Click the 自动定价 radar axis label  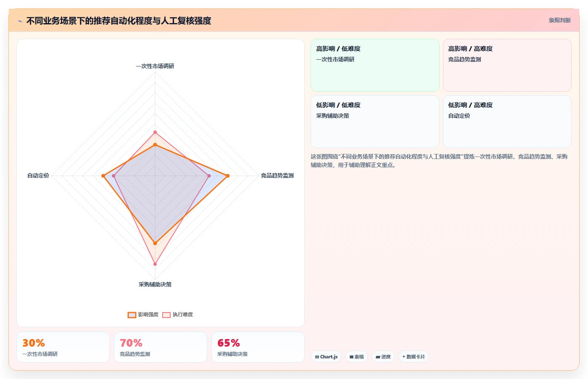[x=38, y=175]
